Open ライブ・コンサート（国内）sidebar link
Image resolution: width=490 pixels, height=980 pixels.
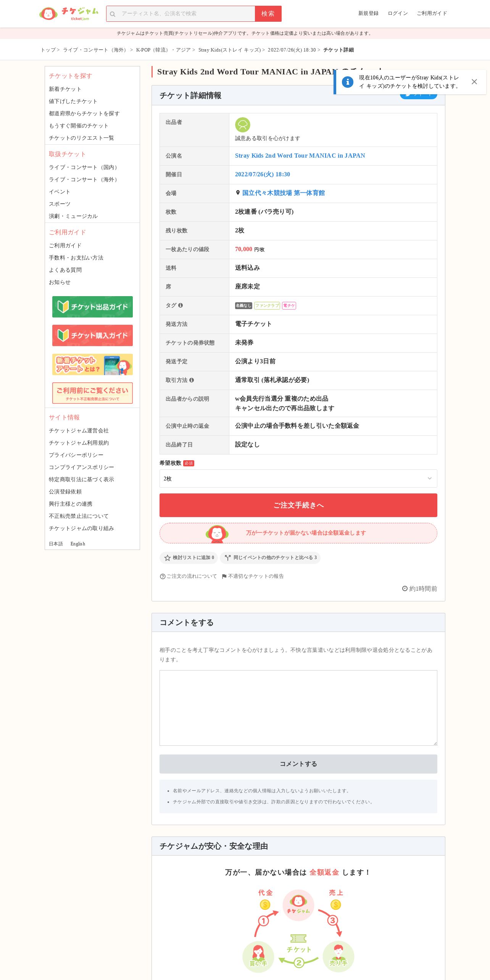84,167
